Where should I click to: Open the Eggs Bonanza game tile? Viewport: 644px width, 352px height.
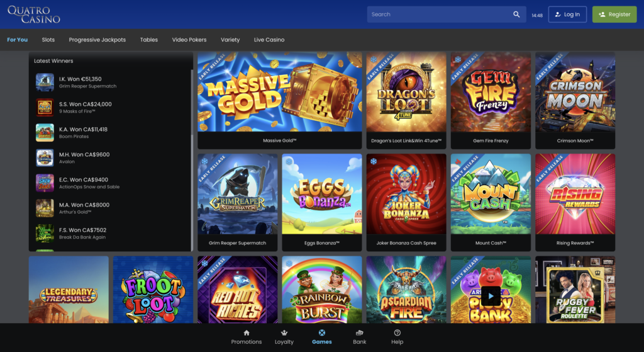click(x=322, y=202)
